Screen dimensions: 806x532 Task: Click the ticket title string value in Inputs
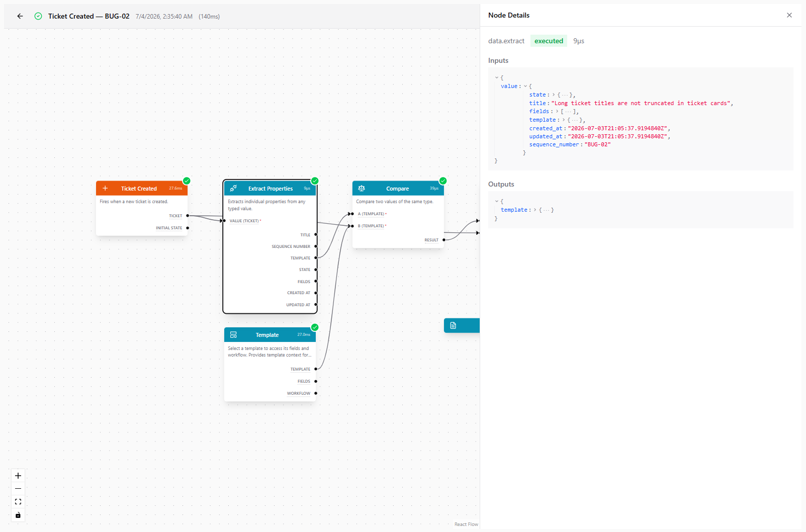pos(641,103)
